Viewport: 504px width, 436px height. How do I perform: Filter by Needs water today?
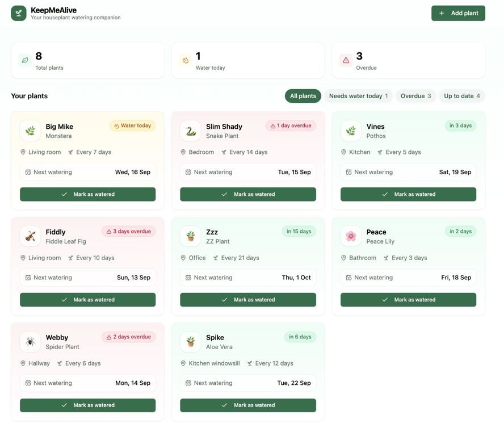coord(358,96)
